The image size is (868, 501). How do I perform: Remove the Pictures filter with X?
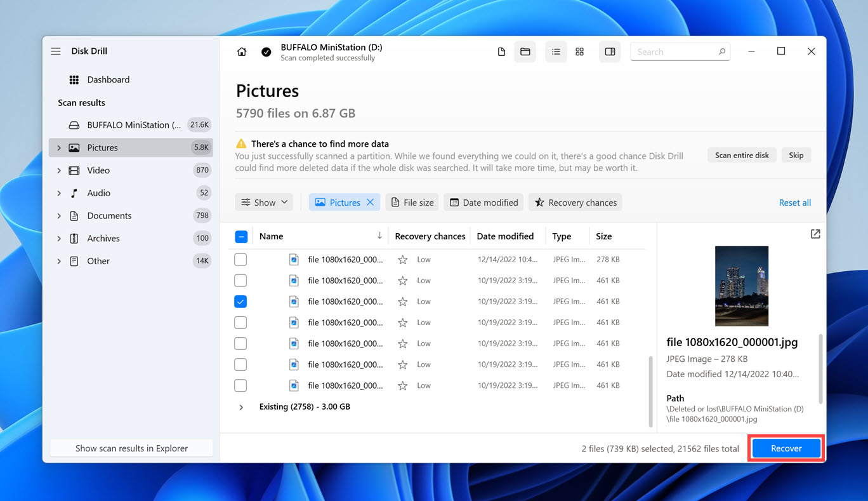click(x=371, y=203)
